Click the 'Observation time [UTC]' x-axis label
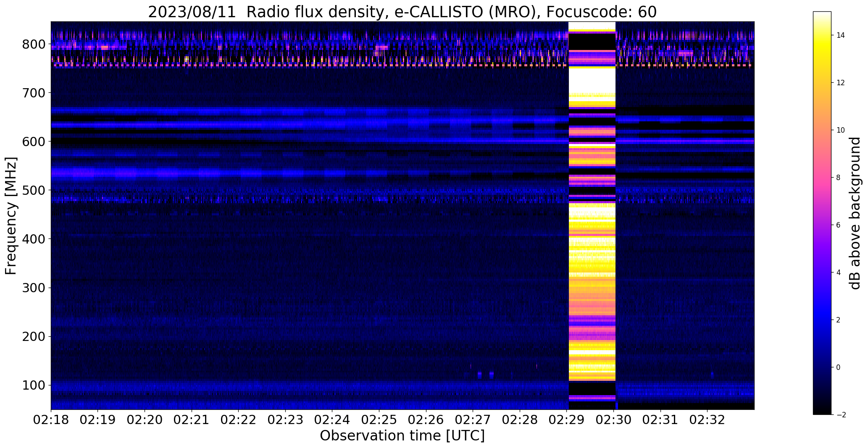This screenshot has height=448, width=868. (x=402, y=435)
